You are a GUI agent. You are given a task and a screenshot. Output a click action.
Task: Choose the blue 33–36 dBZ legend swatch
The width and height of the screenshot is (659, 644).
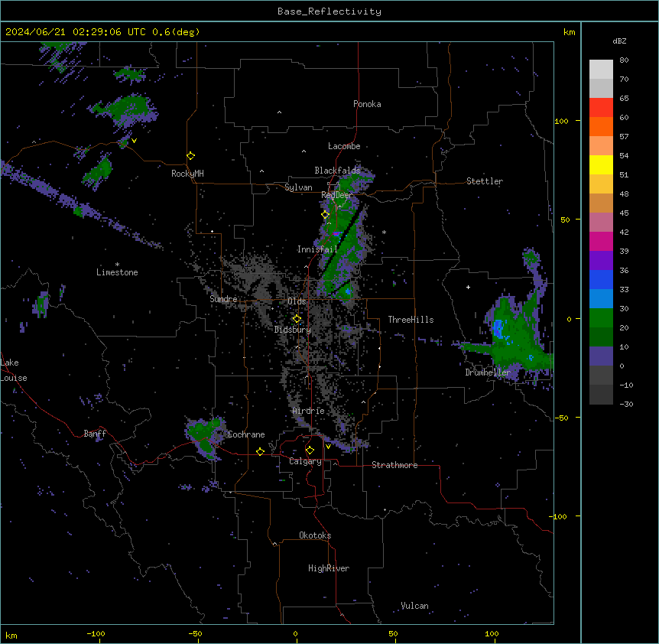(601, 279)
